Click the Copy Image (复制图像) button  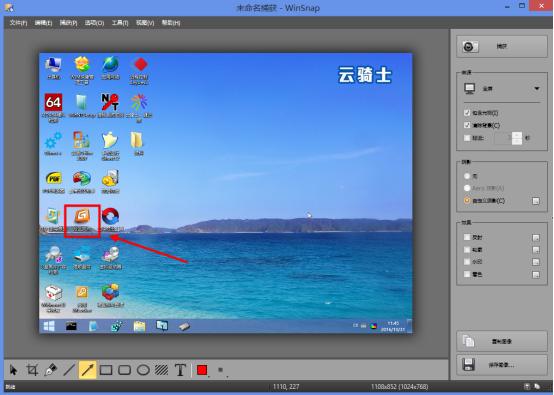(502, 341)
